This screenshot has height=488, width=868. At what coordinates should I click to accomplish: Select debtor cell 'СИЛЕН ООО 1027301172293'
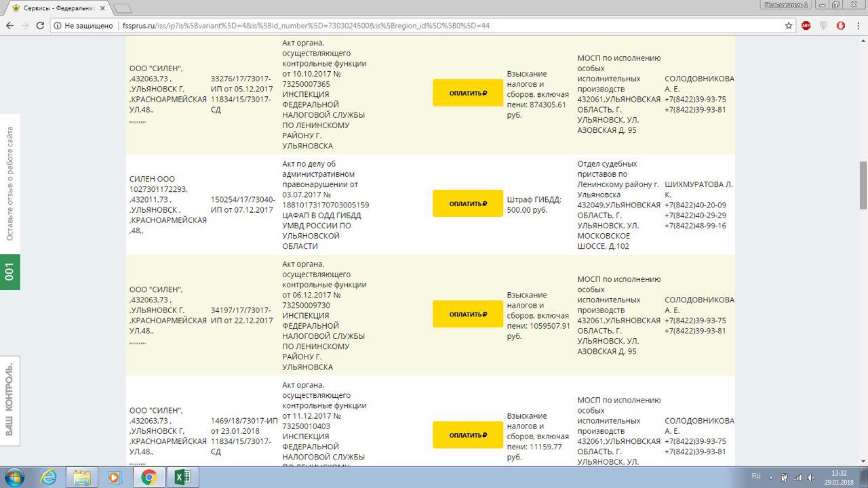tap(159, 184)
